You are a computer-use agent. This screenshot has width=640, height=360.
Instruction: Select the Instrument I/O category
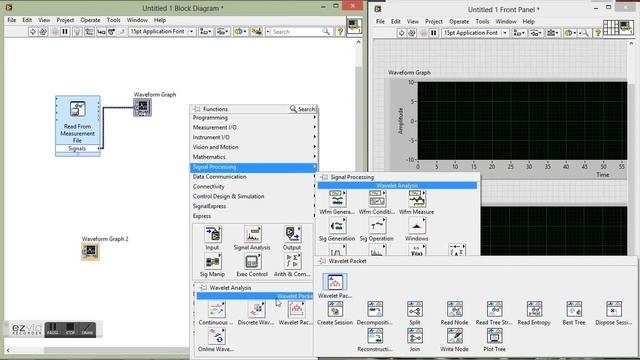click(254, 137)
